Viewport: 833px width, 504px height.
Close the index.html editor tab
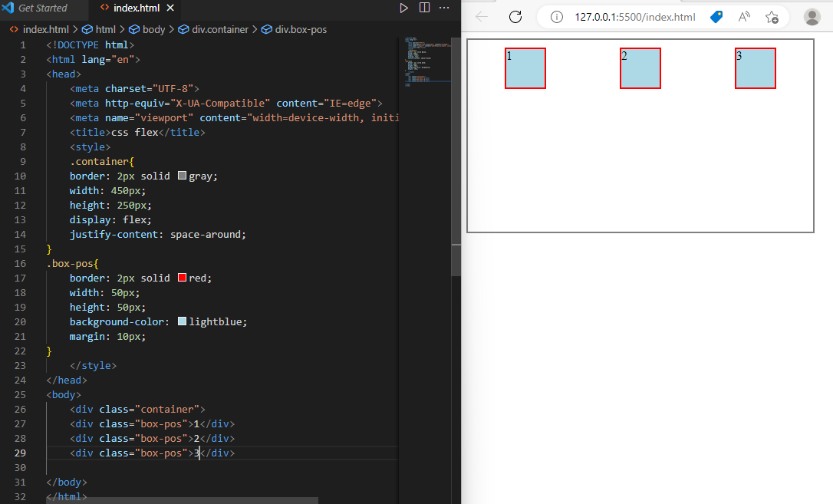tap(170, 8)
